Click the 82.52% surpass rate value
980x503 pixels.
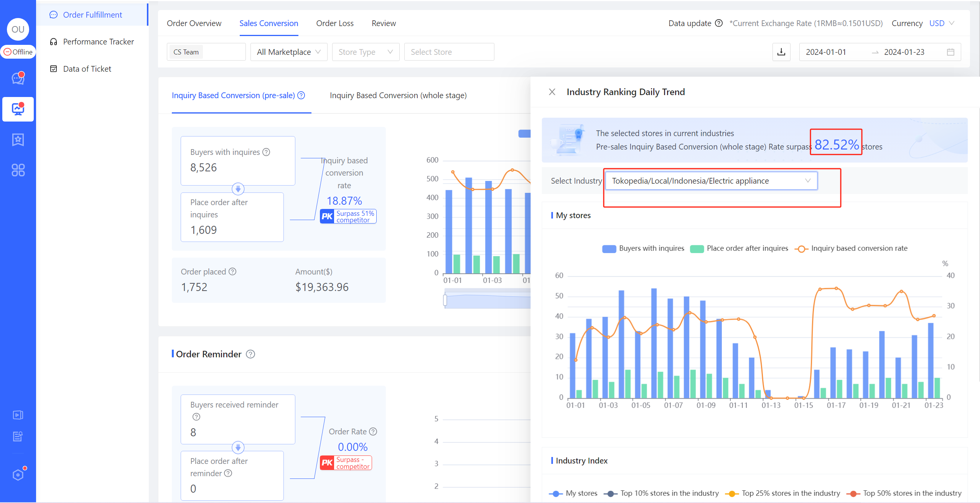click(837, 145)
